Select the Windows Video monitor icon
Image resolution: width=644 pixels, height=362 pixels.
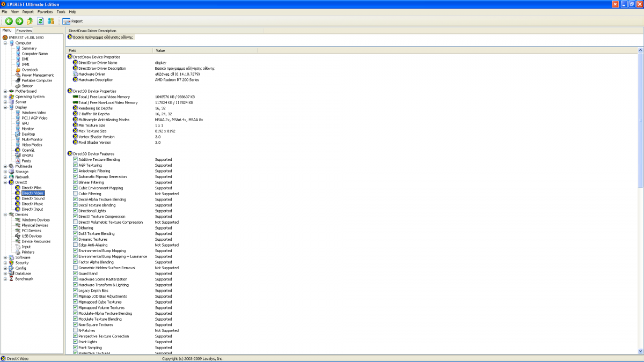(x=18, y=113)
